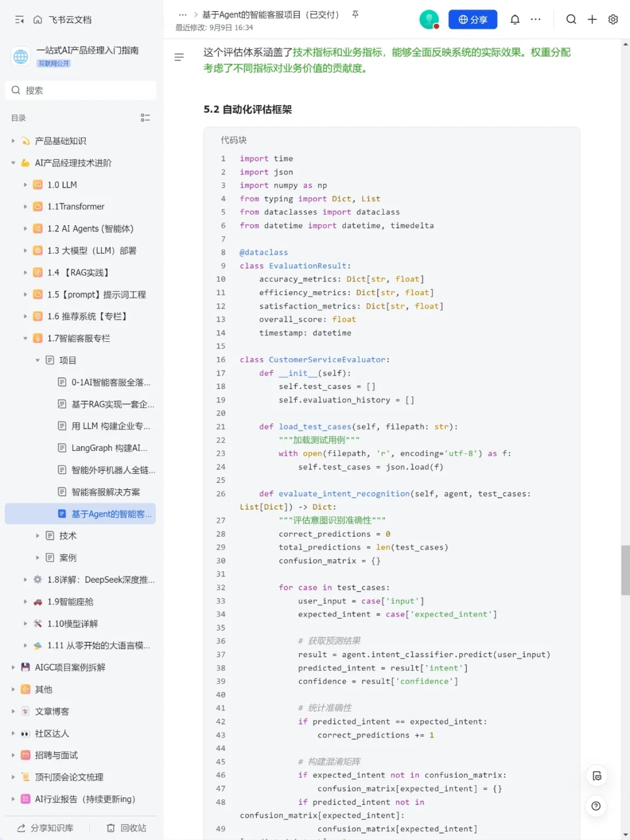Open breadcrumb ellipsis before document title
Image resolution: width=630 pixels, height=840 pixels.
183,15
